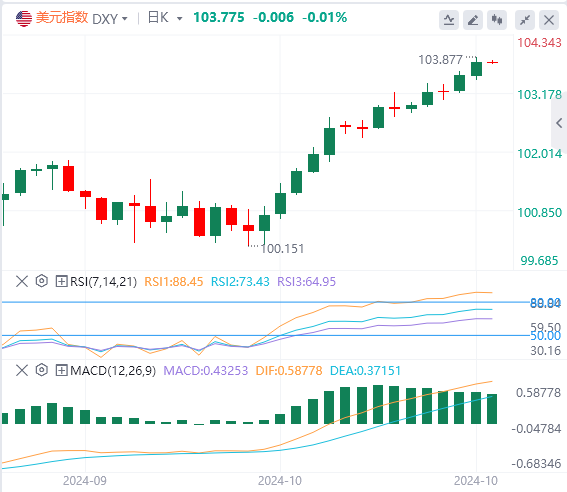Click the last MACD histogram bar
567x492 pixels.
tap(492, 409)
